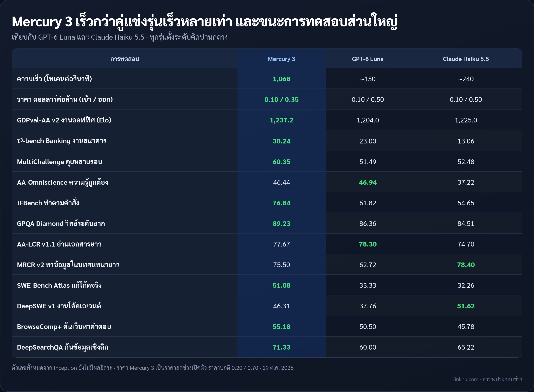Click highlighted AA-Omniscience score 46.94
Screen dimensions: 534x392
point(368,182)
